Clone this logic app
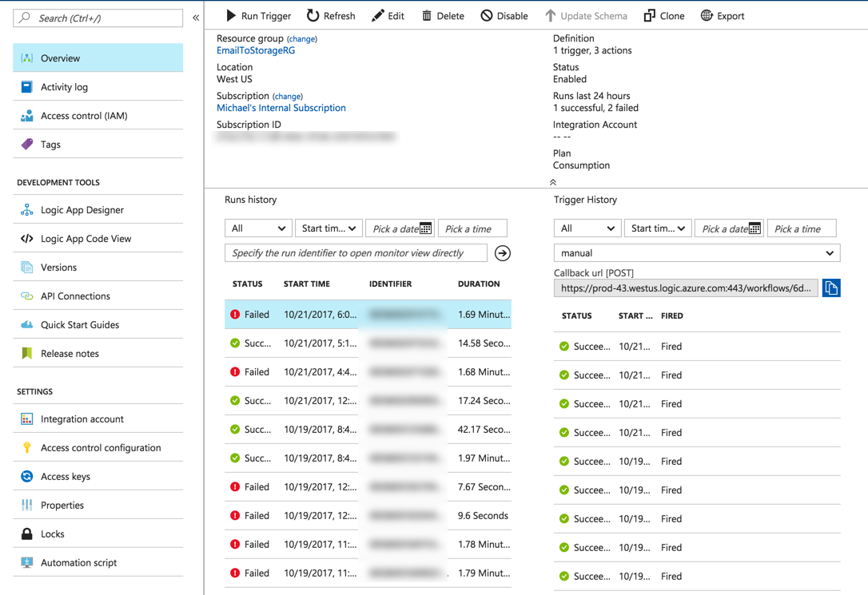This screenshot has width=868, height=595. [664, 15]
